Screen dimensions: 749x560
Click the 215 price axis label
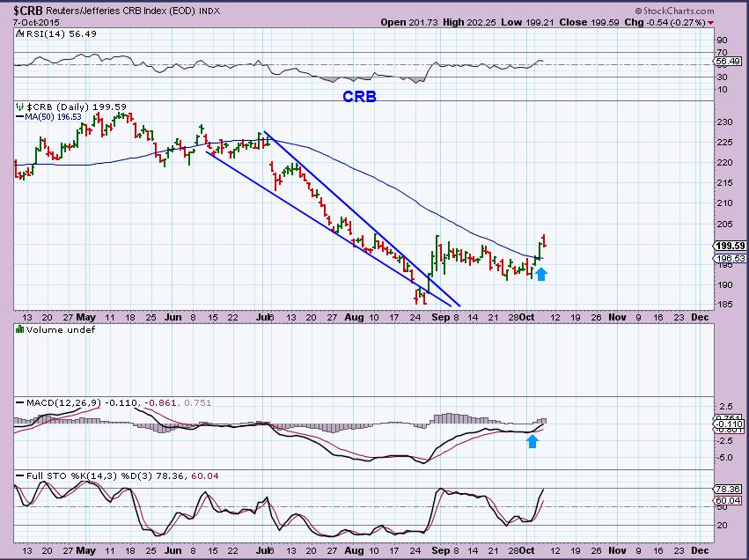(x=724, y=182)
